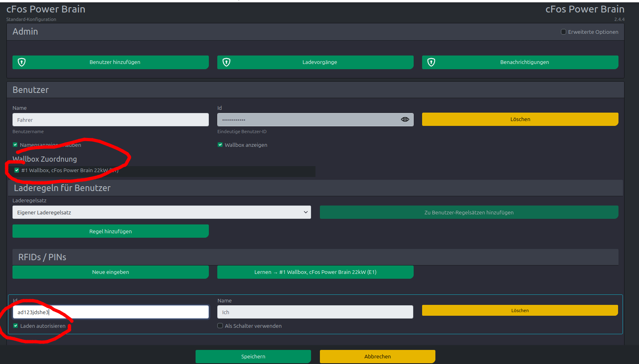The height and width of the screenshot is (364, 639).
Task: Uncheck #1 Wallbox cFos Power Brain 22kW assignment
Action: tap(16, 170)
